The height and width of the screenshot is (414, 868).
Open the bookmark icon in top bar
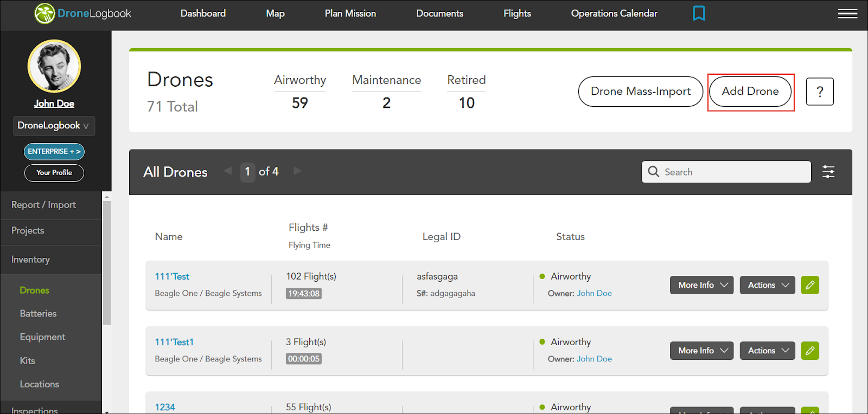point(699,13)
